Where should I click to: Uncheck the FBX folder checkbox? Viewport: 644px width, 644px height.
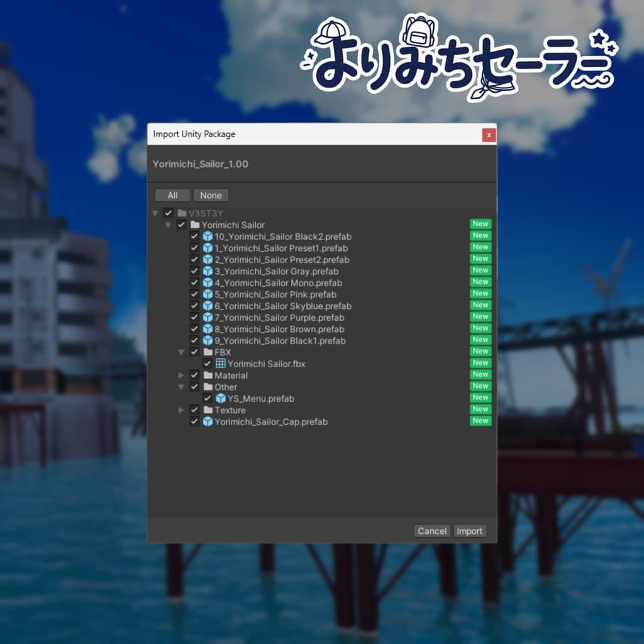pyautogui.click(x=194, y=352)
